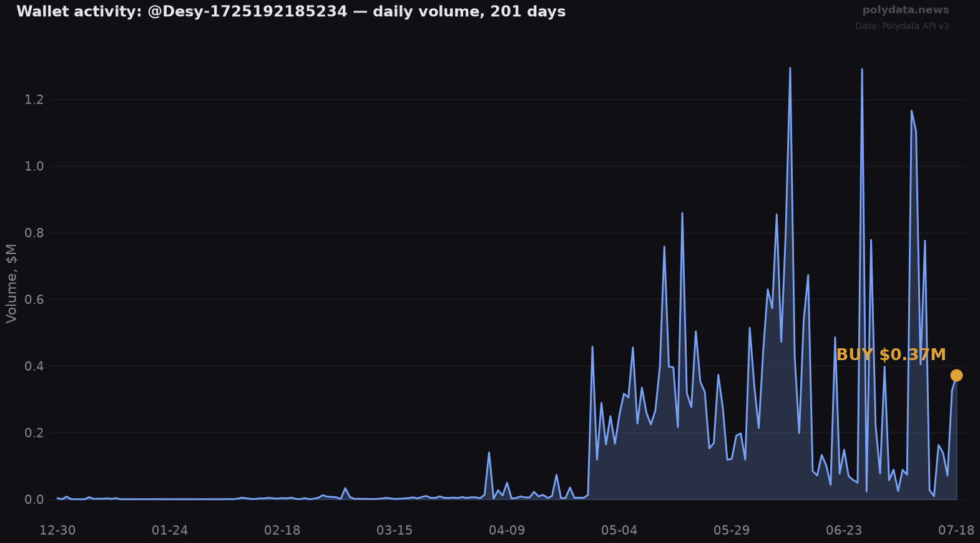Click the 02-18 date tick label
This screenshot has width=980, height=543.
coord(282,531)
